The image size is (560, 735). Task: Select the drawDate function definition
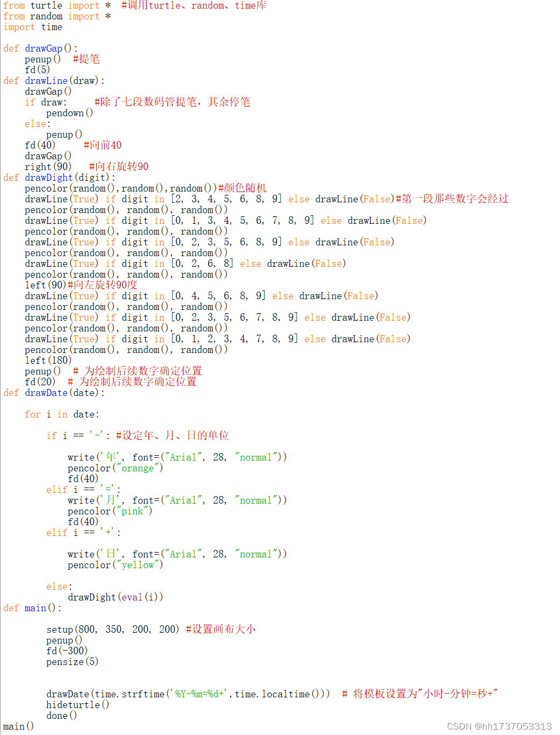(x=46, y=392)
